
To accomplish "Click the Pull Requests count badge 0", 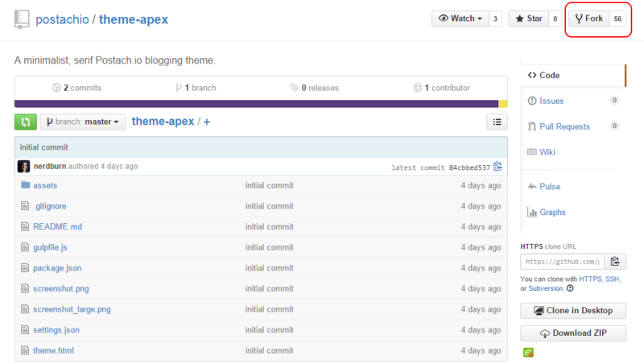I will point(614,126).
